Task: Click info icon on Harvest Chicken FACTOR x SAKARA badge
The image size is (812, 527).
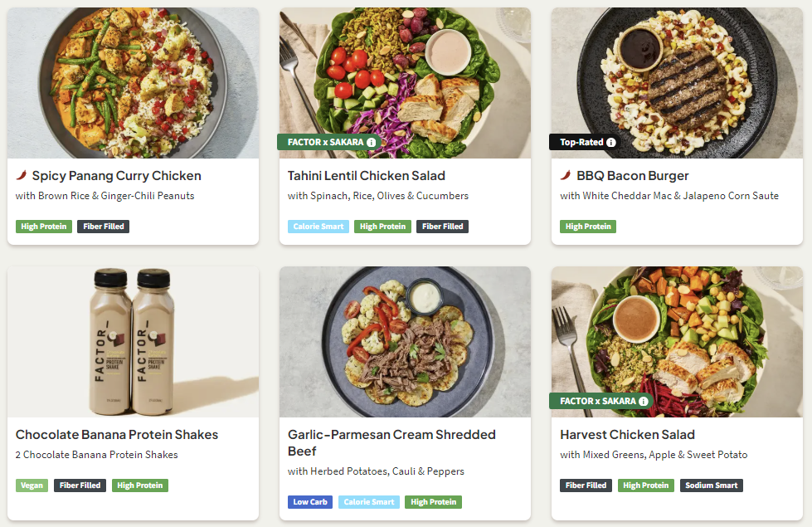Action: (643, 402)
